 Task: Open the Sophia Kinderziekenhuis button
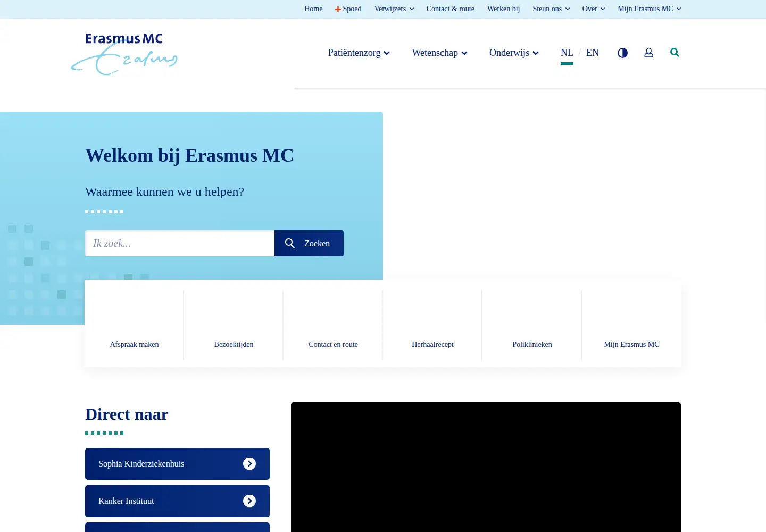pyautogui.click(x=177, y=464)
